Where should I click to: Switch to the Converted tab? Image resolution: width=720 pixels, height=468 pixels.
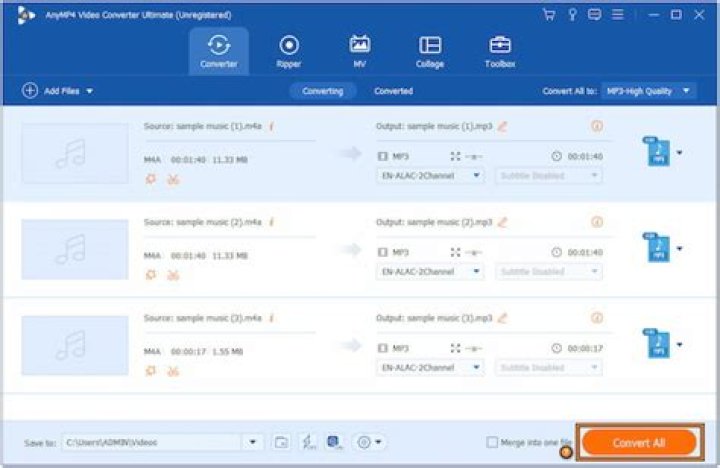394,91
